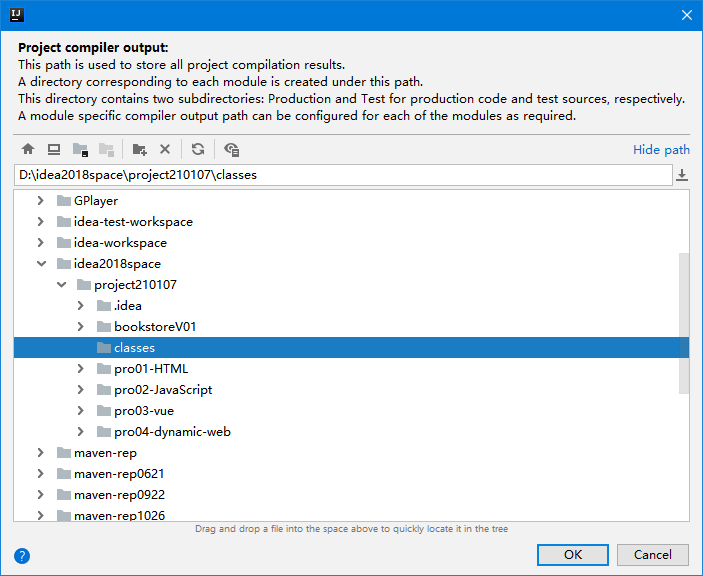This screenshot has height=576, width=703.
Task: Refresh the directory tree
Action: 198,149
